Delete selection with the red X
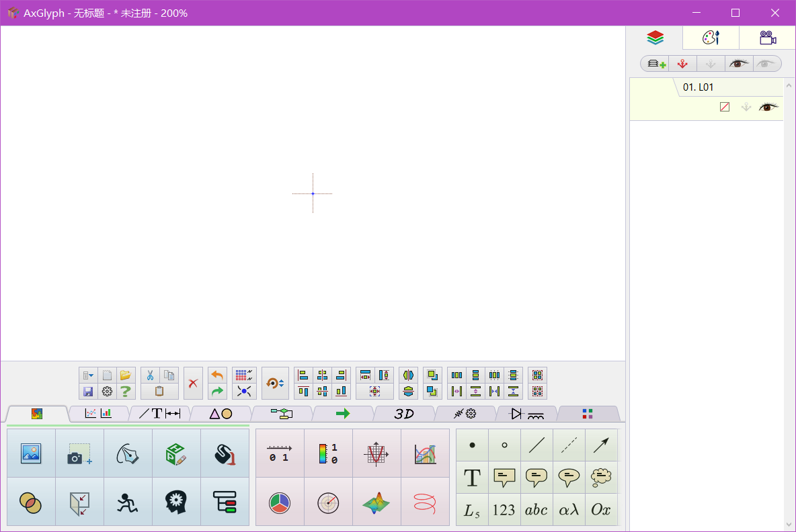The image size is (796, 532). coord(193,384)
